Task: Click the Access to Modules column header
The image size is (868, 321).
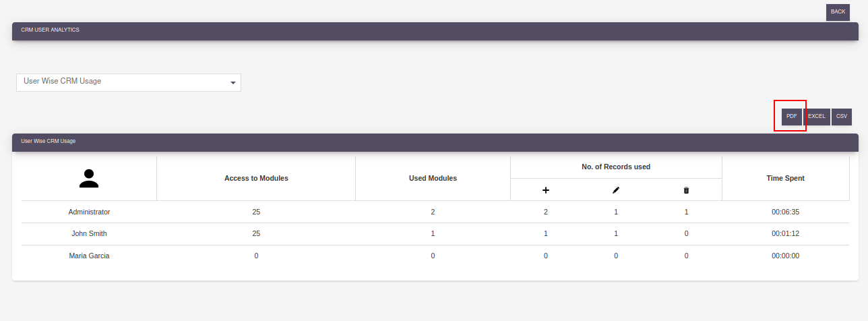Action: point(256,179)
